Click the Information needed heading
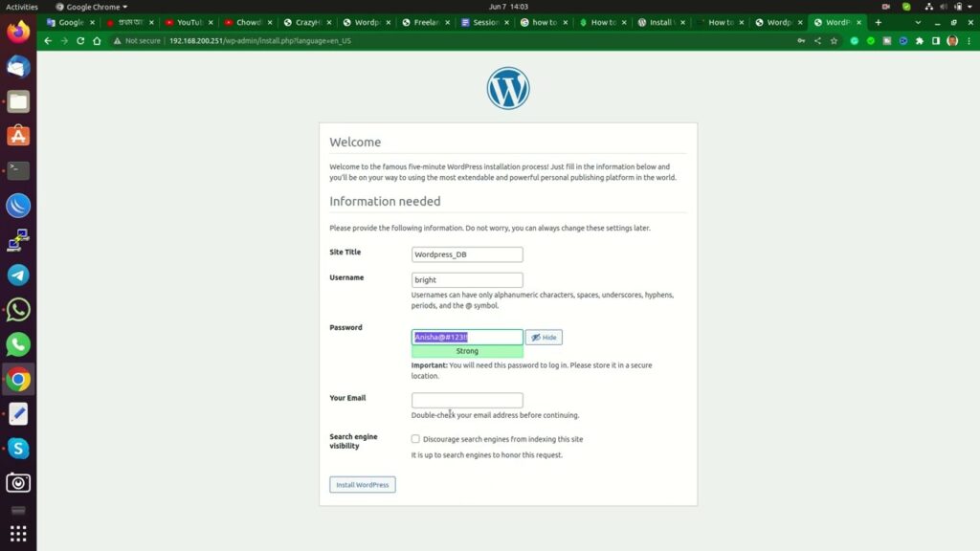The height and width of the screenshot is (551, 980). tap(385, 201)
